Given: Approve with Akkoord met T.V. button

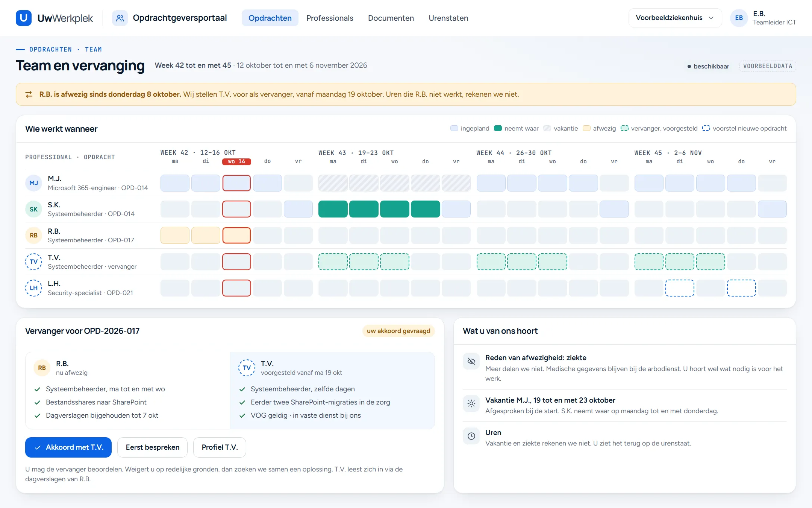Looking at the screenshot, I should [68, 447].
